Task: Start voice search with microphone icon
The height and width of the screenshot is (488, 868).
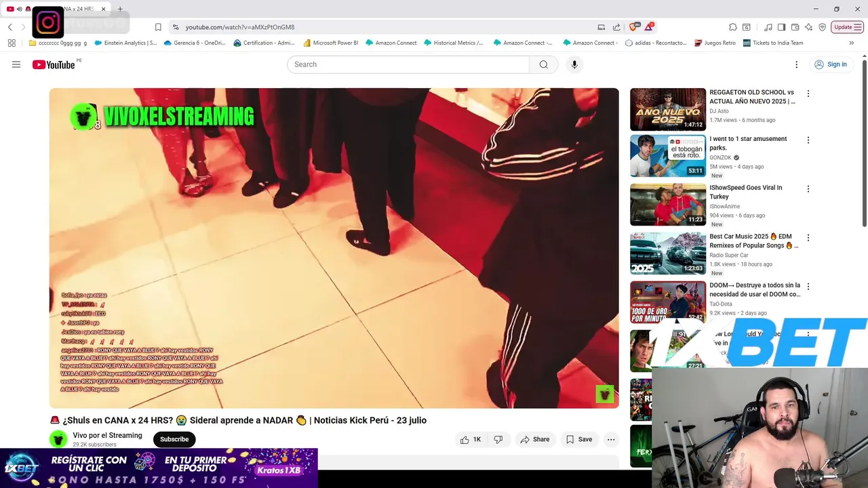Action: (574, 64)
